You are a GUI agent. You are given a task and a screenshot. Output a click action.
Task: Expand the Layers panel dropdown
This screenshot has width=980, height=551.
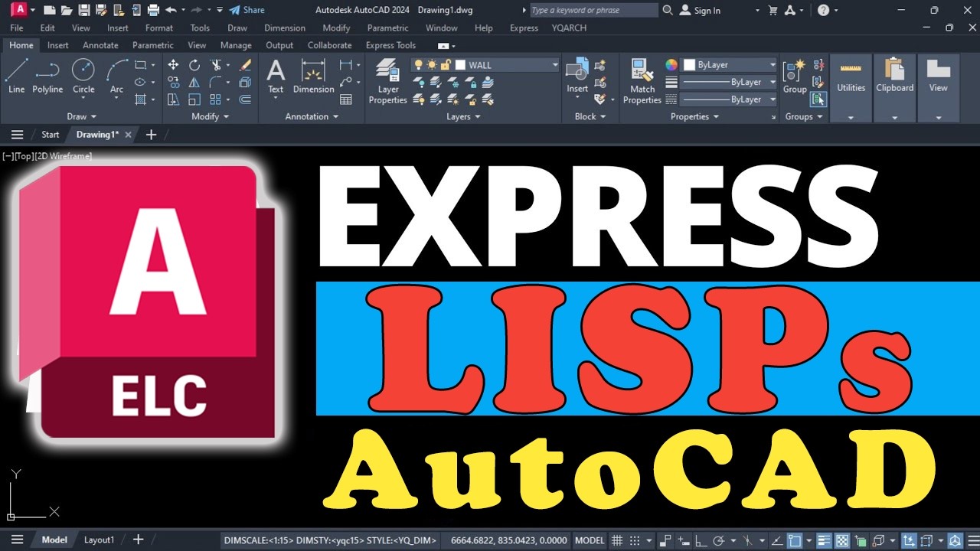point(463,116)
